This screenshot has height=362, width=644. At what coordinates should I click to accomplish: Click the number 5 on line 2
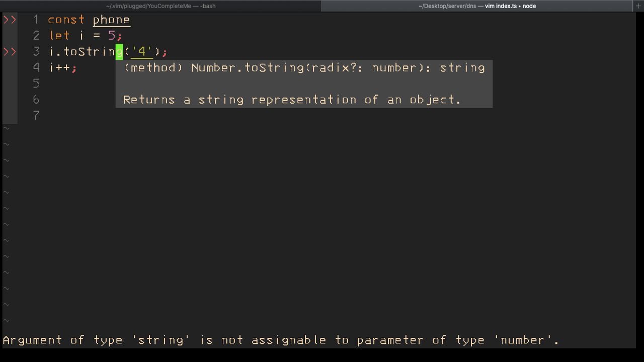point(111,36)
